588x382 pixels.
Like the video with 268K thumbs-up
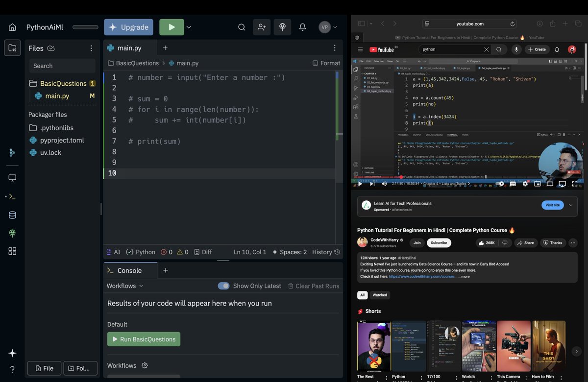click(x=488, y=243)
